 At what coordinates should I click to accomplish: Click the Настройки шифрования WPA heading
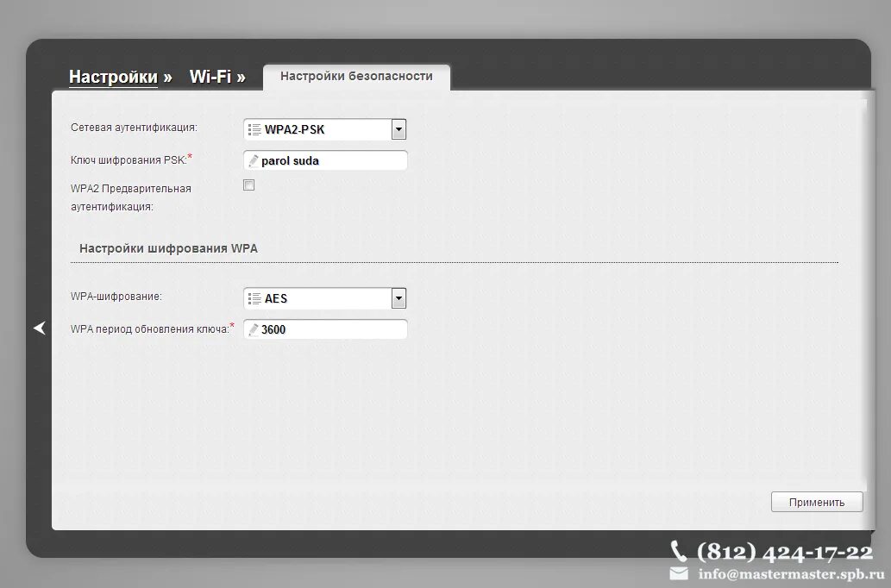(168, 248)
